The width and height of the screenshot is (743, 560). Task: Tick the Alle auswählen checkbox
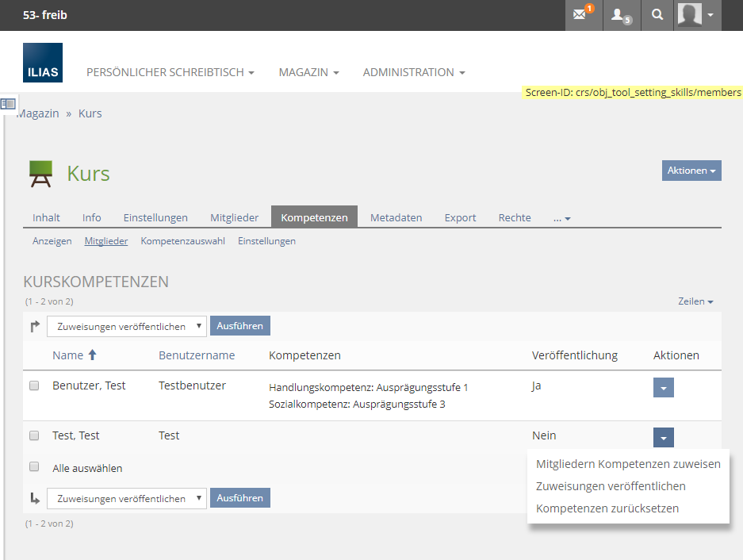point(34,468)
